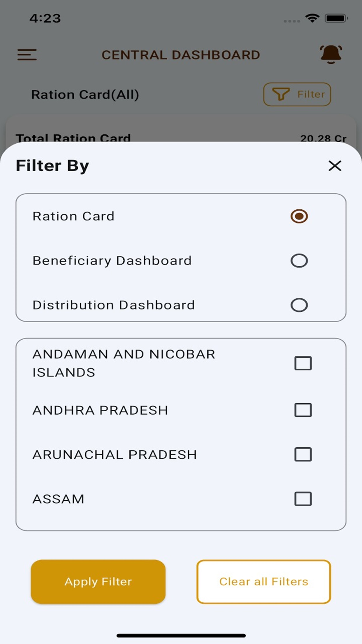
Task: Tap the home indicator bar
Action: pyautogui.click(x=181, y=636)
